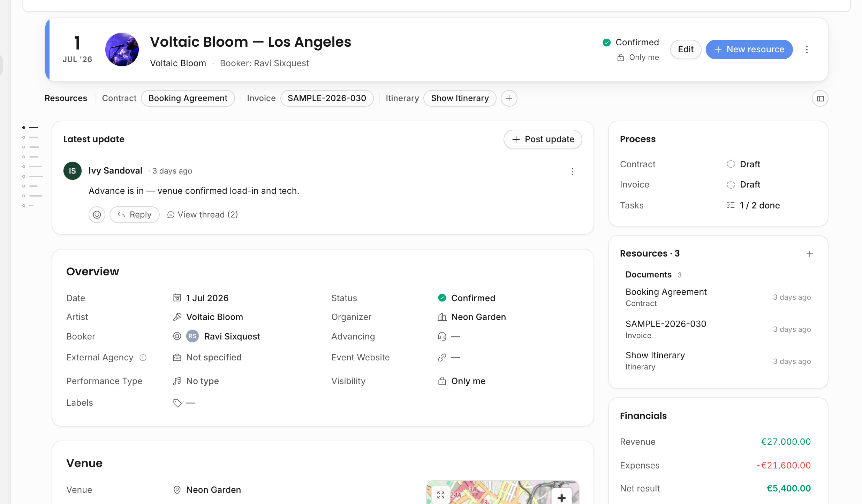
Task: Click '1 / 2 done' tasks value
Action: [760, 205]
